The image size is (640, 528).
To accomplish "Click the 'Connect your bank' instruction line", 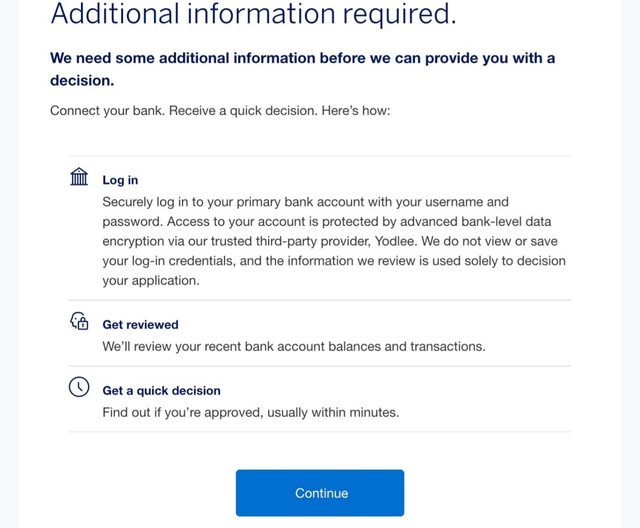I will pyautogui.click(x=220, y=111).
